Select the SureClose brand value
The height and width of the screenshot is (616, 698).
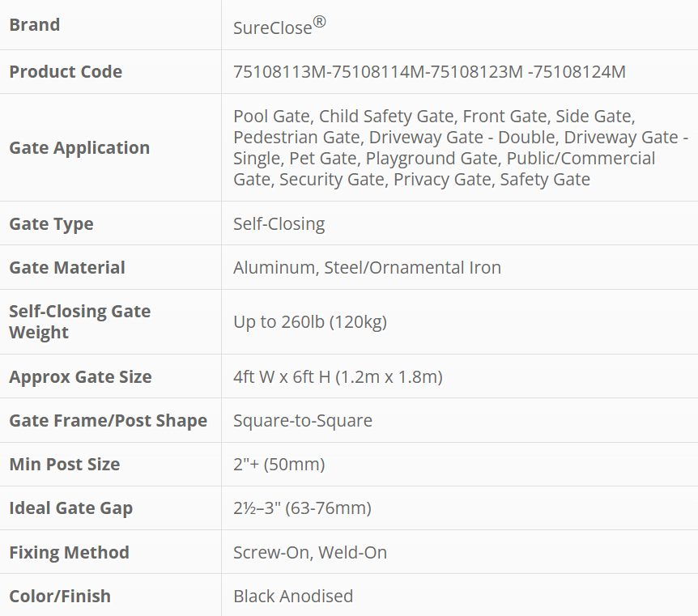click(x=279, y=27)
